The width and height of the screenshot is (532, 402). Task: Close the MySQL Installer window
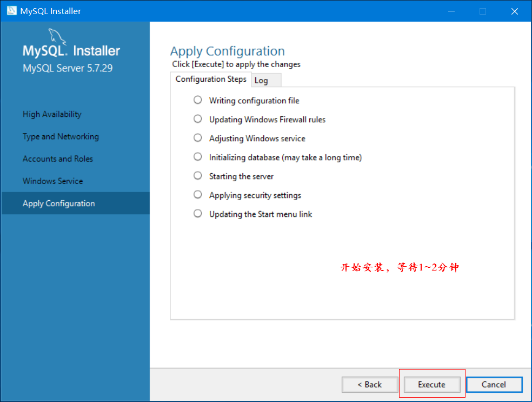point(514,11)
